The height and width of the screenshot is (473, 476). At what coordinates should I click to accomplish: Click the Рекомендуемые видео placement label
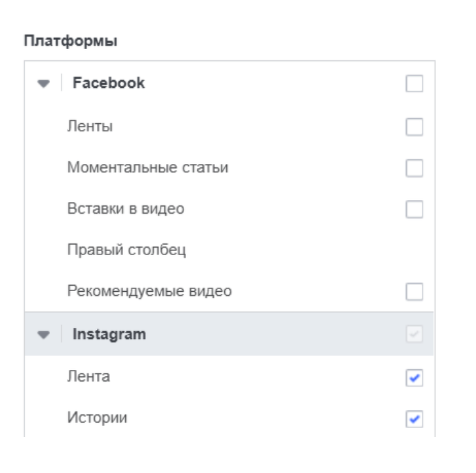149,291
